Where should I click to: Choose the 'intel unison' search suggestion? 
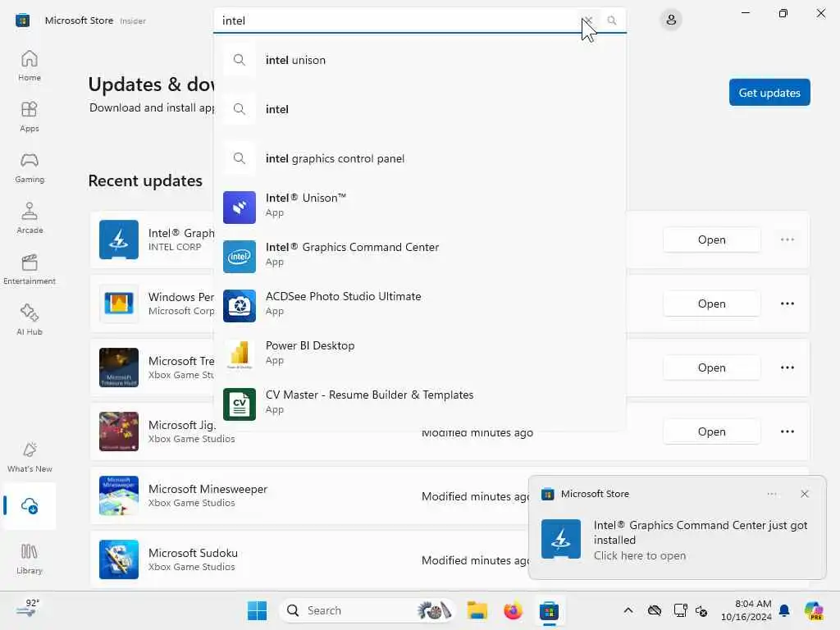419,60
